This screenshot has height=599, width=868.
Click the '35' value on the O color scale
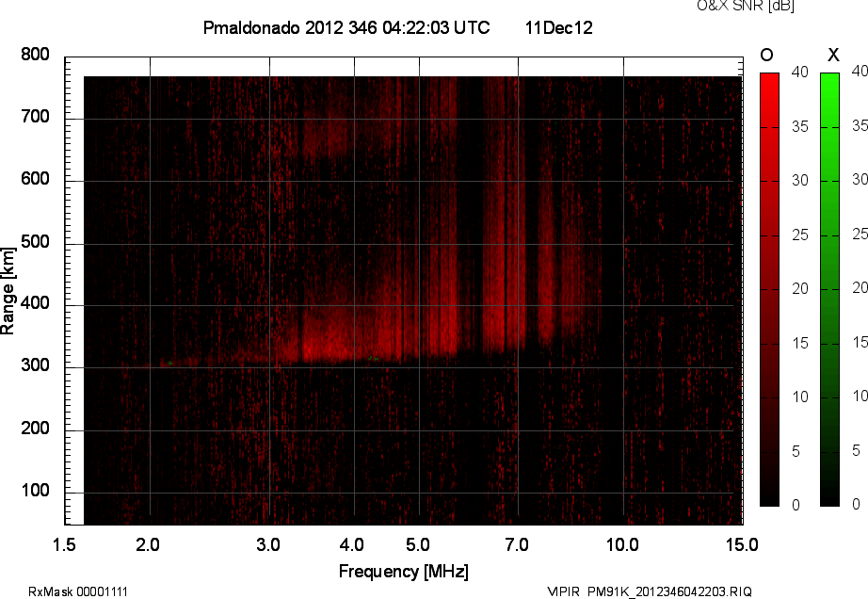tap(800, 127)
